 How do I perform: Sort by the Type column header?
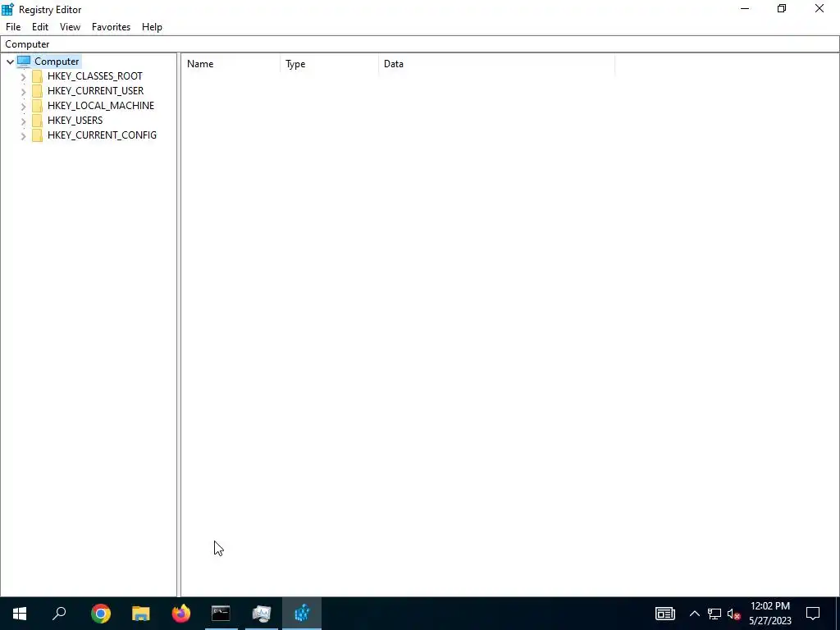(330, 64)
